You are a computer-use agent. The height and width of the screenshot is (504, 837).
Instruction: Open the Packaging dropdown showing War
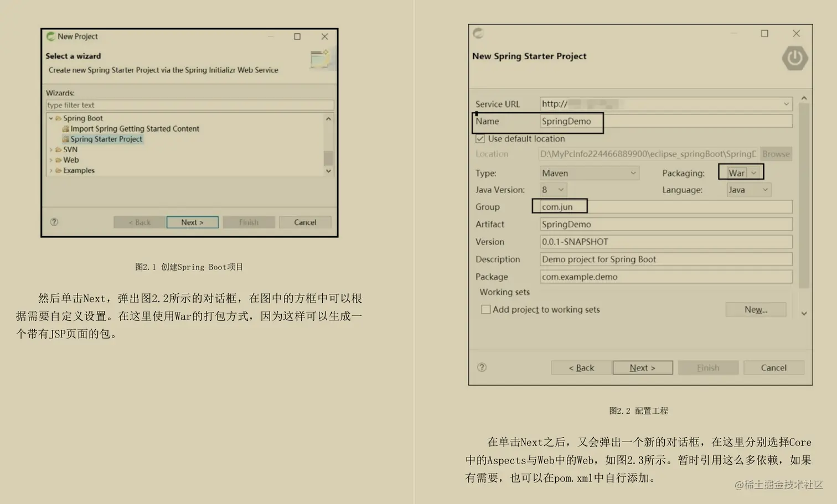[753, 172]
